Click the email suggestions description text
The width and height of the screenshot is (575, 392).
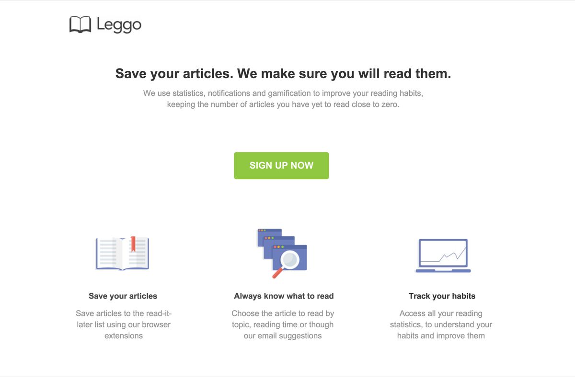tap(283, 324)
